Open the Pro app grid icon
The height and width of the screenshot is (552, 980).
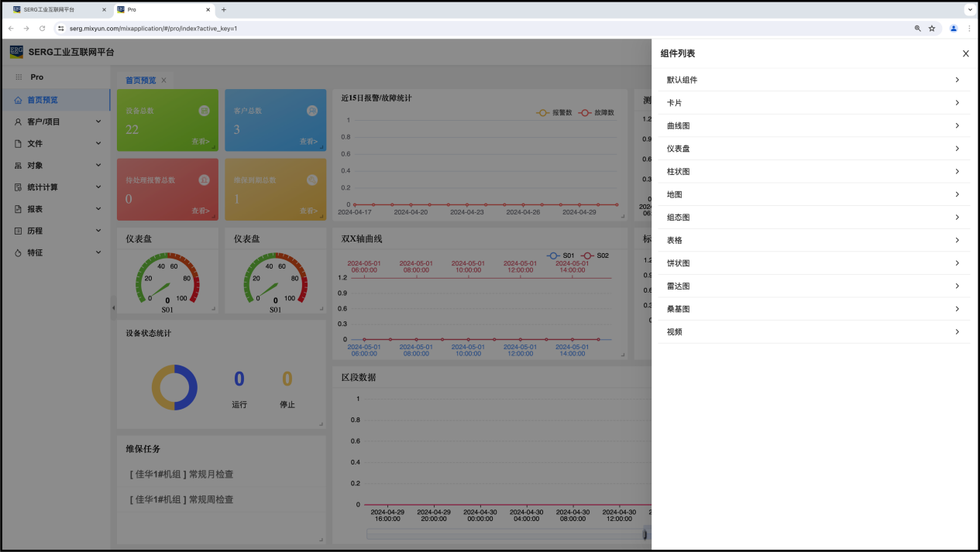point(19,77)
